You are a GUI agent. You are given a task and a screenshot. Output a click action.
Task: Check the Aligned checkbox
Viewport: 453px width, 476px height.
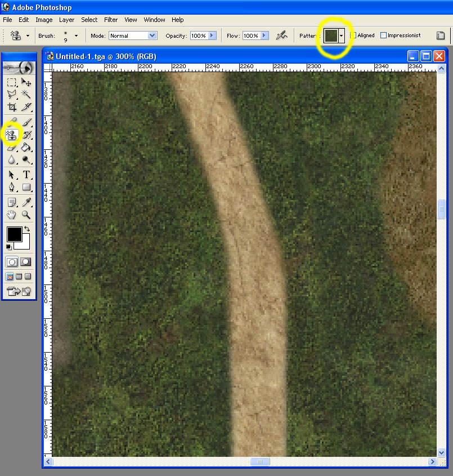(x=353, y=35)
